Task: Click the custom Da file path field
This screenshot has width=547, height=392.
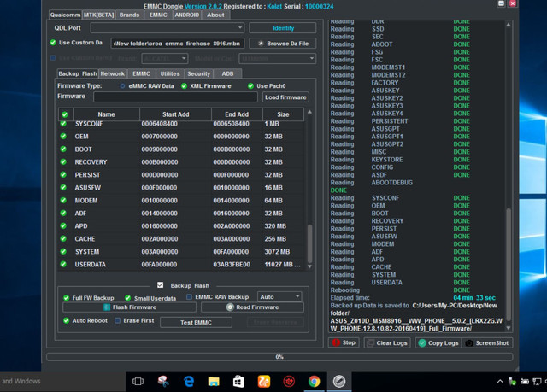Action: [x=177, y=44]
